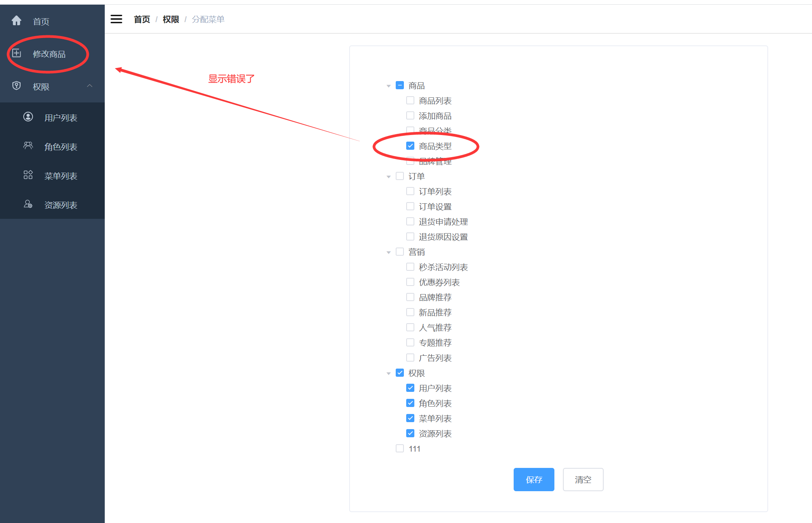Open 菜单列表 in sidebar submenu
Image resolution: width=812 pixels, height=523 pixels.
(x=52, y=175)
